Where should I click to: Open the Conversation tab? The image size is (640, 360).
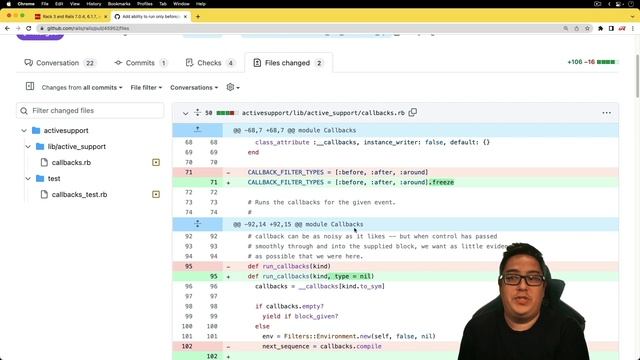(x=60, y=63)
